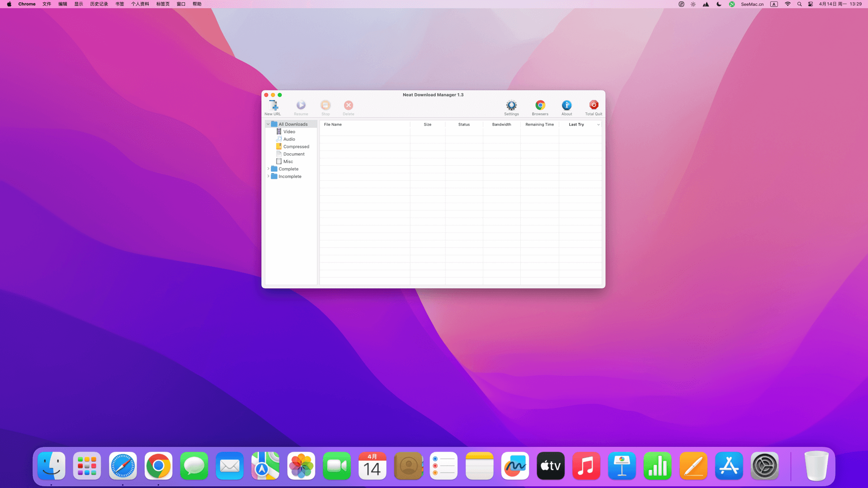This screenshot has width=868, height=488.
Task: Select the Document category
Action: [294, 154]
